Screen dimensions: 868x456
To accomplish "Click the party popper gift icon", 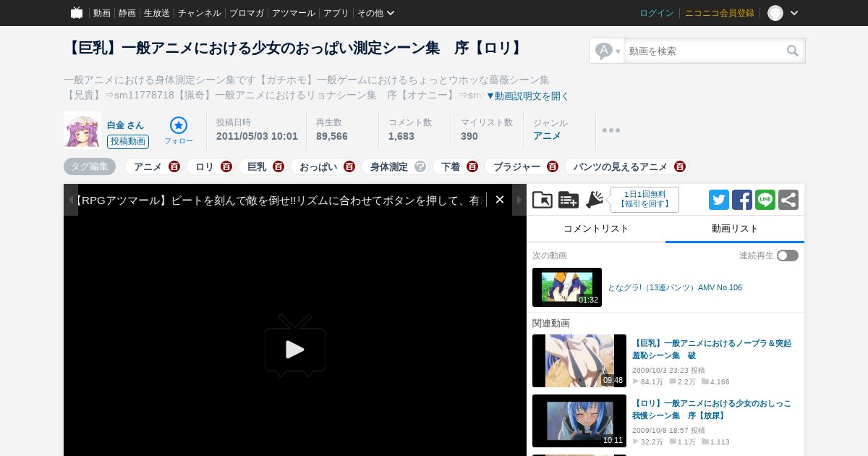I will [595, 200].
